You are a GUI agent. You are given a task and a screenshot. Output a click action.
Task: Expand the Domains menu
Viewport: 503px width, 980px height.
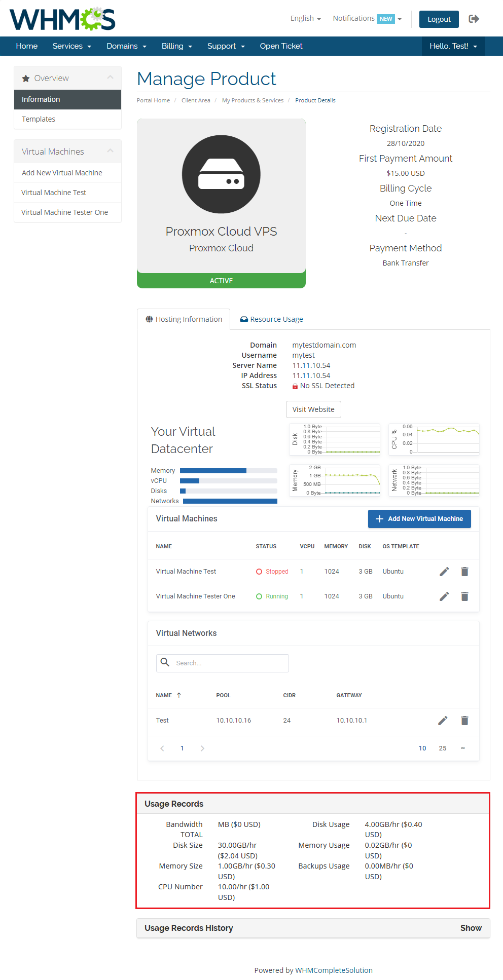pyautogui.click(x=126, y=46)
